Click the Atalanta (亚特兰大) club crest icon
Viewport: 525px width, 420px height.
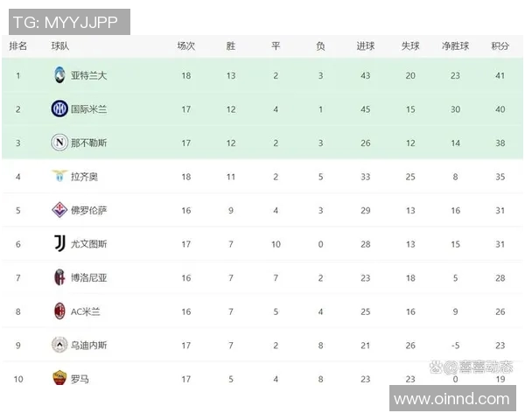pyautogui.click(x=59, y=75)
